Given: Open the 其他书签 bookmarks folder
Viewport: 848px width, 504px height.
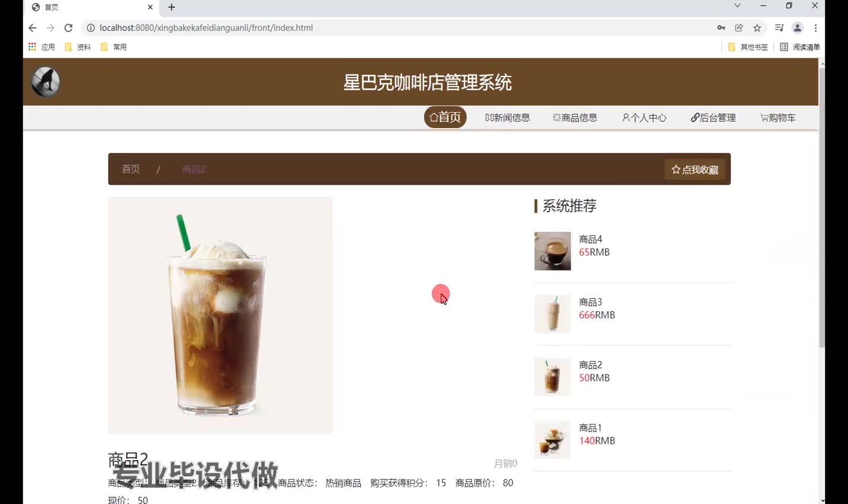Looking at the screenshot, I should click(x=748, y=47).
